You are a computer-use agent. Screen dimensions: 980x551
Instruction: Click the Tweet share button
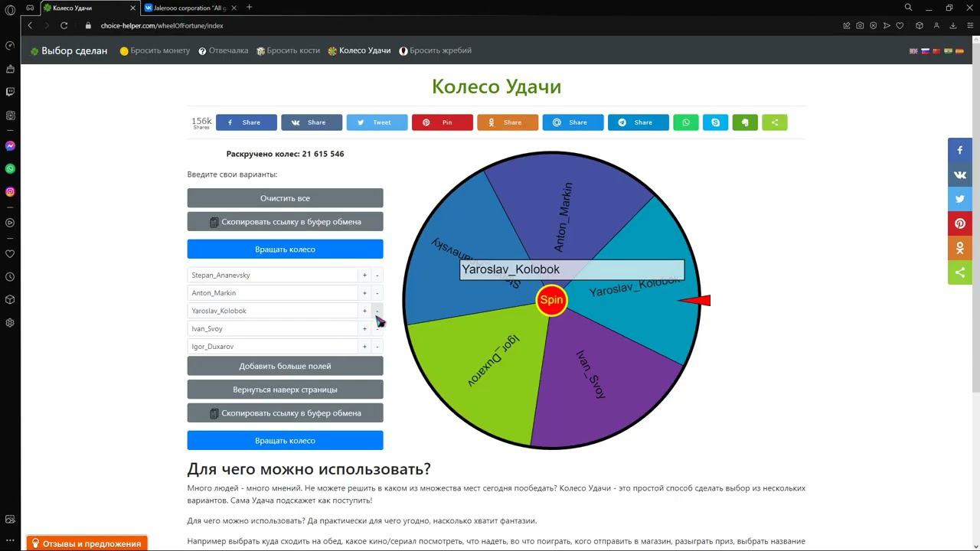click(x=377, y=122)
